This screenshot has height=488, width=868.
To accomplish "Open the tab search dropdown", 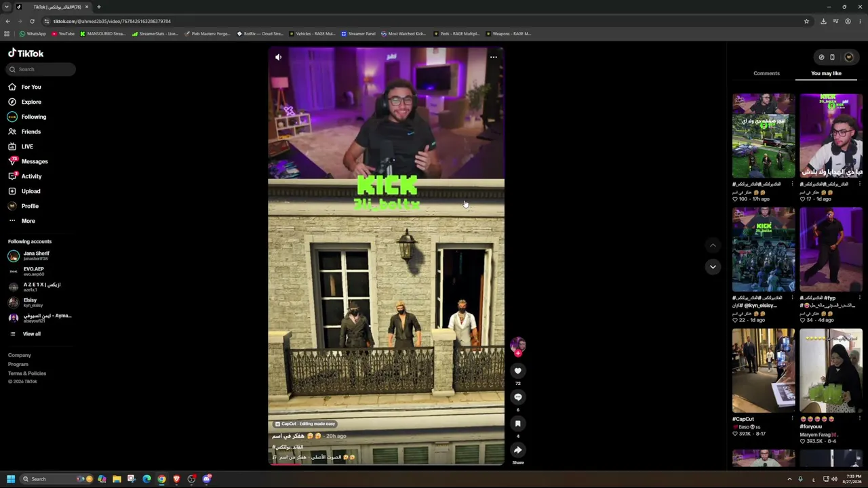I will (x=7, y=7).
